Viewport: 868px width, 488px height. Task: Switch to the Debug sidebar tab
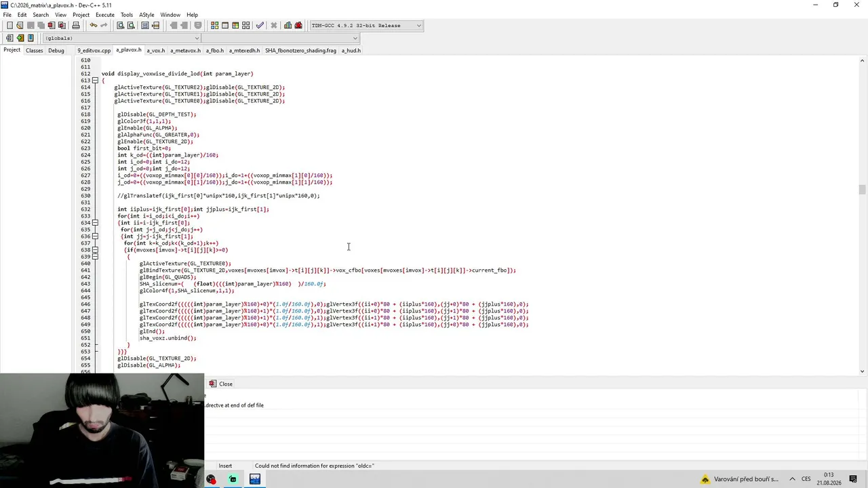point(56,50)
